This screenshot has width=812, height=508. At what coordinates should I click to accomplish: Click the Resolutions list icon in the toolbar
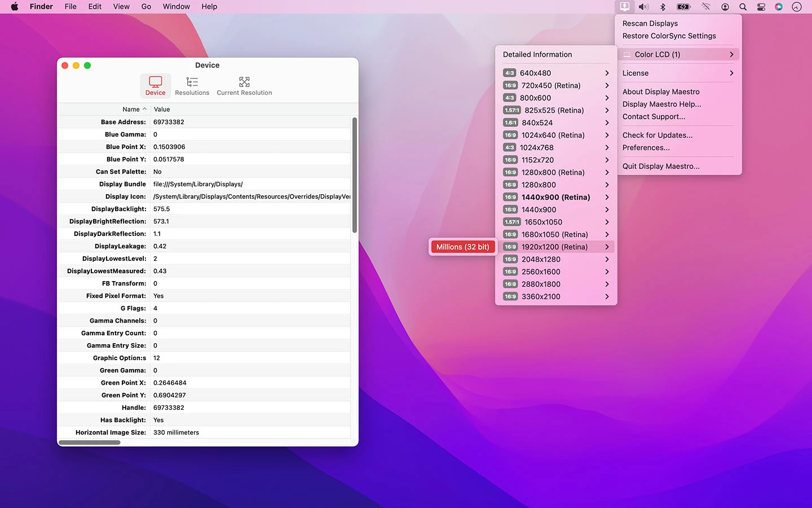(192, 81)
